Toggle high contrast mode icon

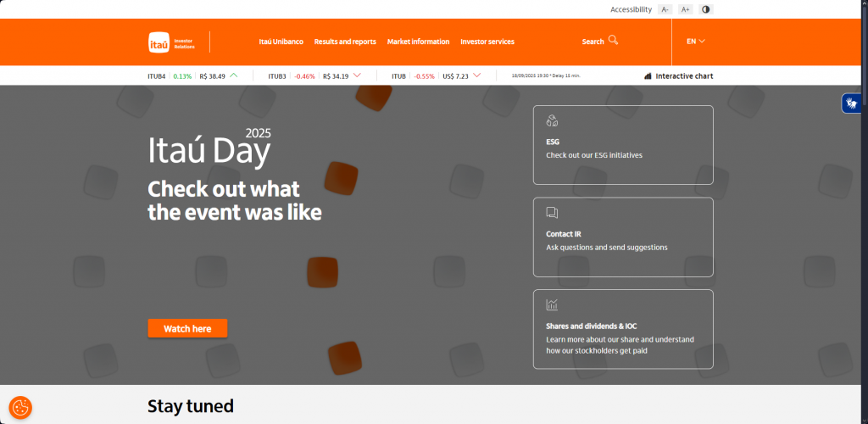point(705,9)
